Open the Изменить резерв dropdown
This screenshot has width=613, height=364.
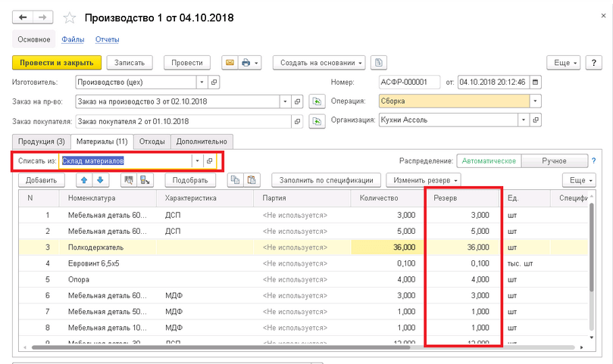pos(423,180)
